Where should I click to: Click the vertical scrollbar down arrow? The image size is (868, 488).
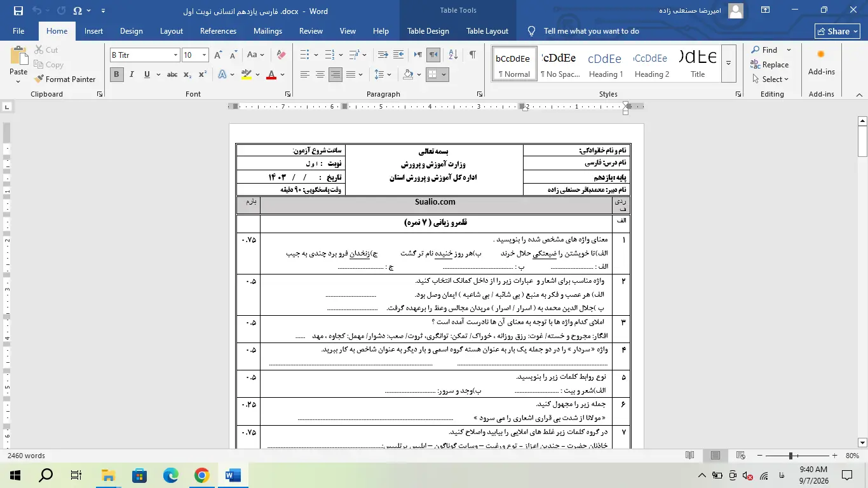[862, 443]
